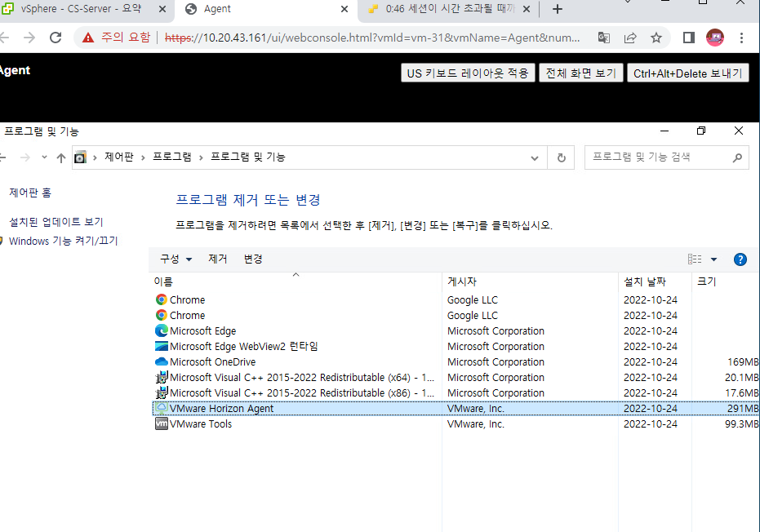
Task: Apply US keyboard layout button
Action: pyautogui.click(x=468, y=73)
